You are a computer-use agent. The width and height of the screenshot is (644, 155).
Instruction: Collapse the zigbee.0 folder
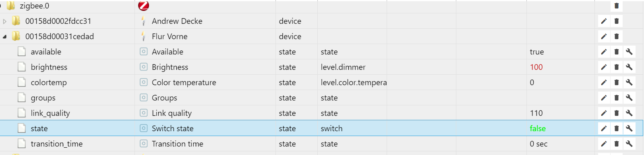(1, 6)
